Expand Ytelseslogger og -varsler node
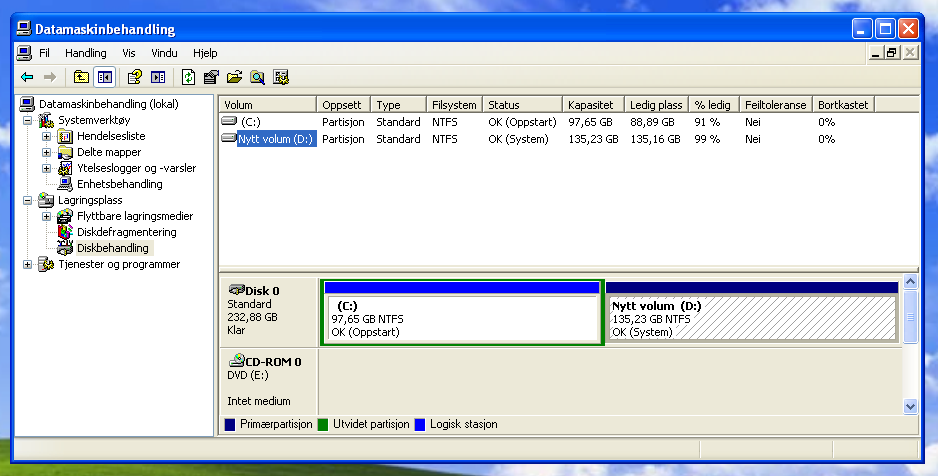 point(46,169)
